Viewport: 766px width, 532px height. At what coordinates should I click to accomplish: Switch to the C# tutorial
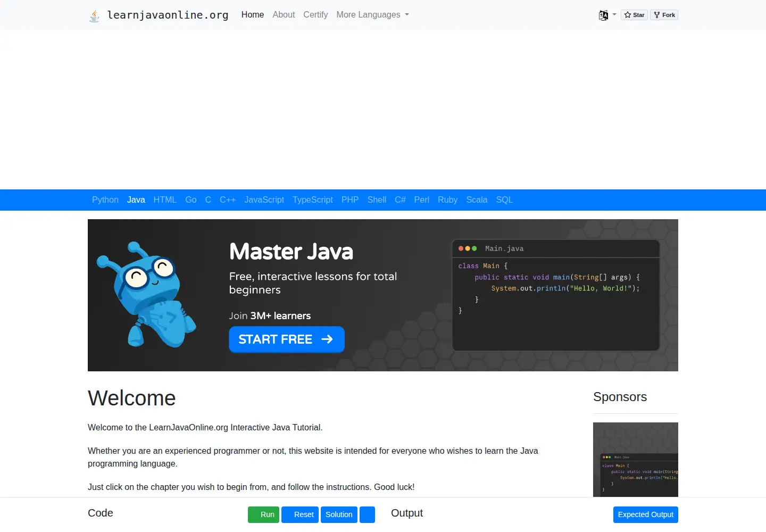(400, 200)
